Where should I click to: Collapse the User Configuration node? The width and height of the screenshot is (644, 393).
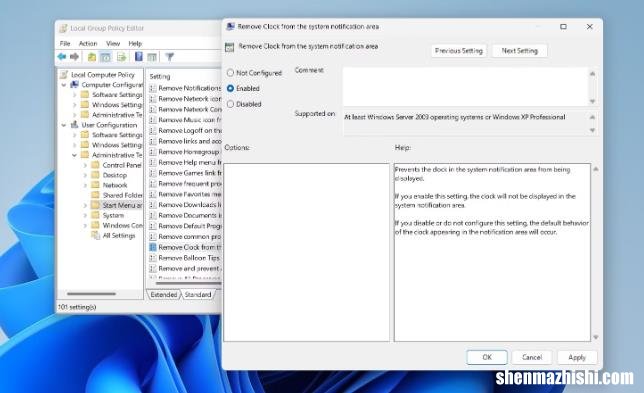64,125
